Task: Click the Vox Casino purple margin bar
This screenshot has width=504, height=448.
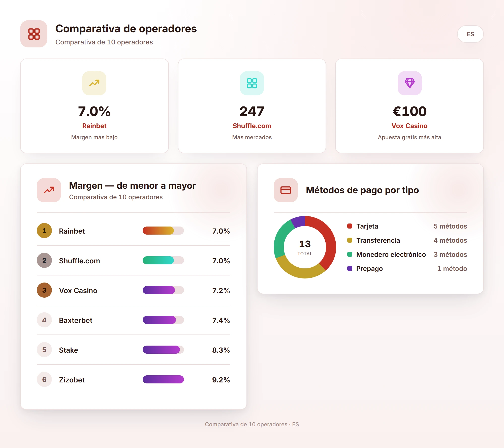Action: [159, 290]
